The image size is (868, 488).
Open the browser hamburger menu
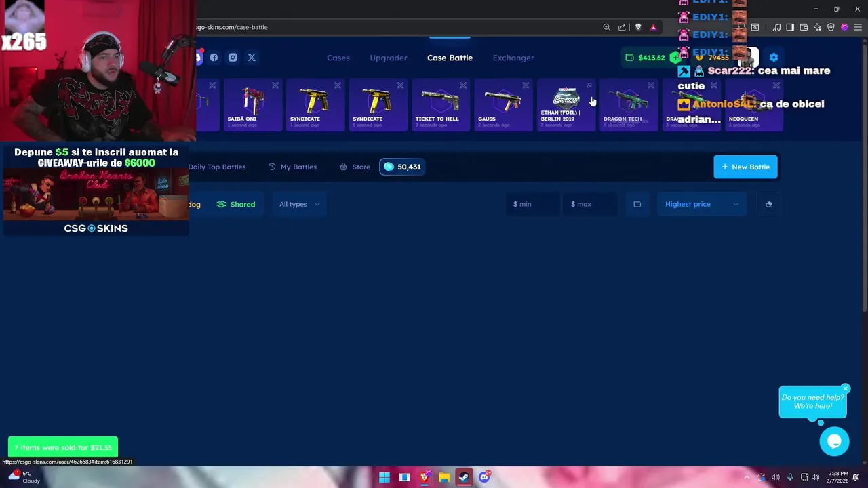click(x=858, y=27)
